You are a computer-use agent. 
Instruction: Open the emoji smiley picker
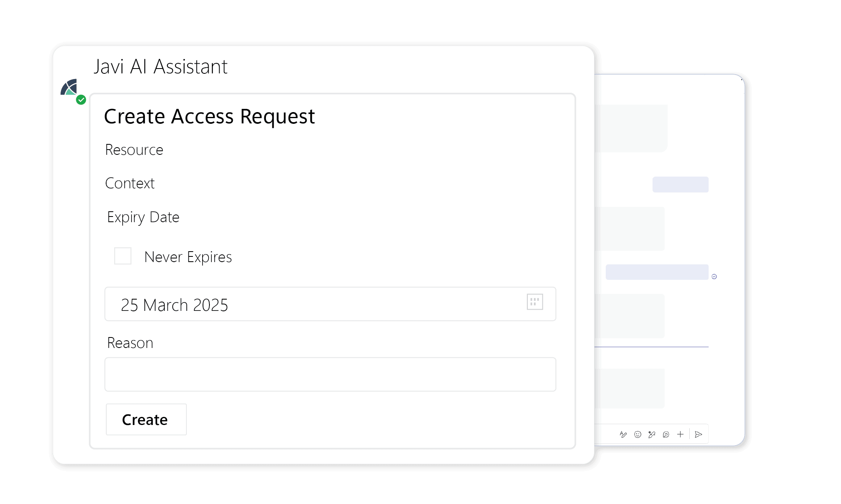(x=638, y=434)
